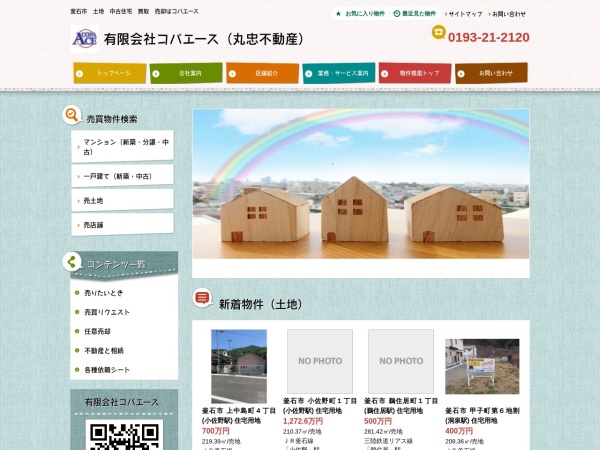Click the rainbow and wooden houses banner

pyautogui.click(x=361, y=184)
